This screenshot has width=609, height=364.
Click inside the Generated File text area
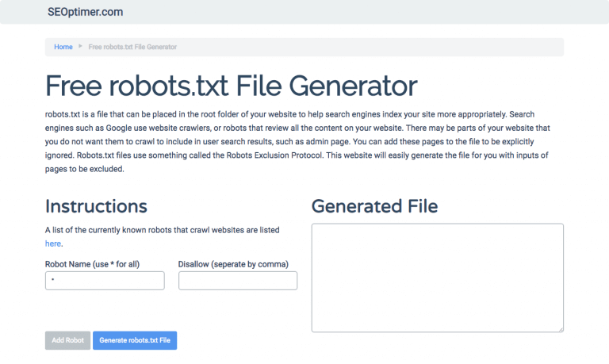pyautogui.click(x=437, y=278)
